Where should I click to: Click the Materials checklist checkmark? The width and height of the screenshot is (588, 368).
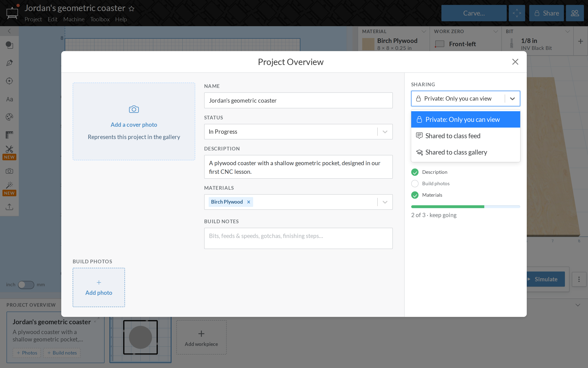415,195
